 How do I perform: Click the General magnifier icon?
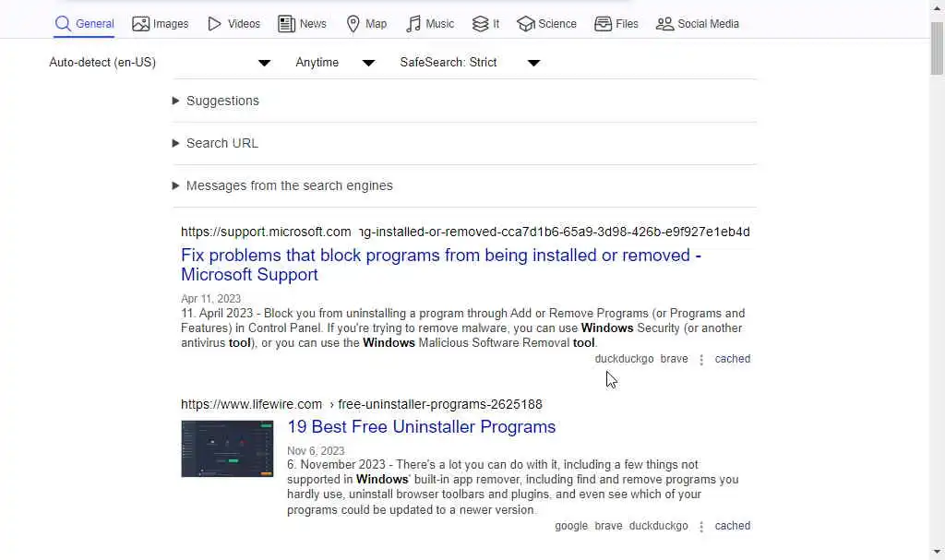[x=63, y=23]
